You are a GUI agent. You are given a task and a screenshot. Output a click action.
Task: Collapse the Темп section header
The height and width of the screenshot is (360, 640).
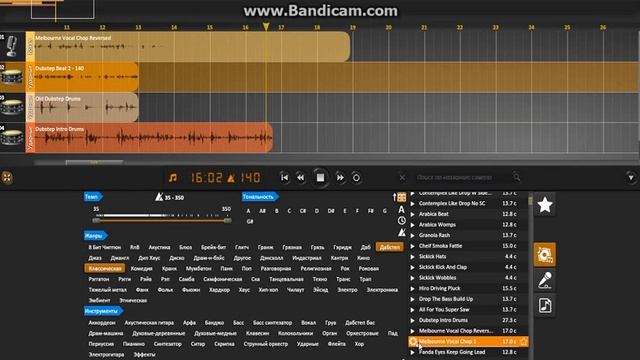click(93, 197)
